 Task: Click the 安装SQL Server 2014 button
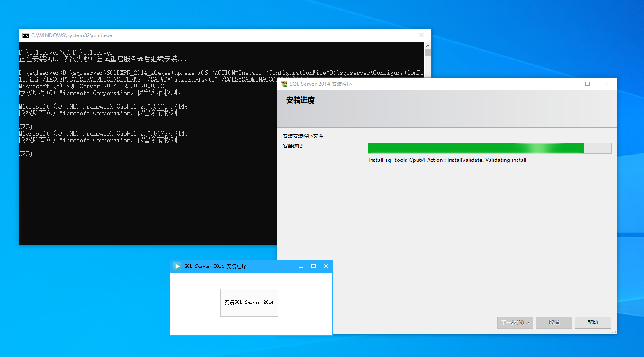(249, 302)
